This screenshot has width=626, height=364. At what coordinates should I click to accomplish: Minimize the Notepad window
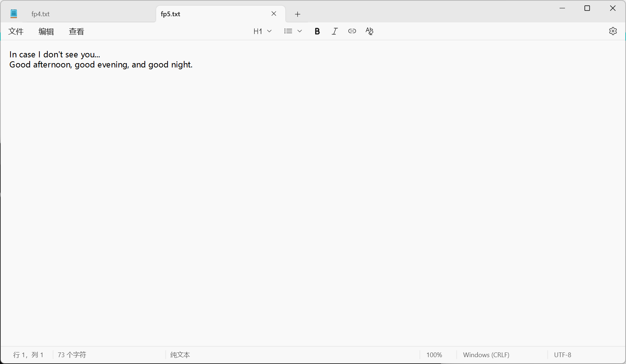(562, 8)
